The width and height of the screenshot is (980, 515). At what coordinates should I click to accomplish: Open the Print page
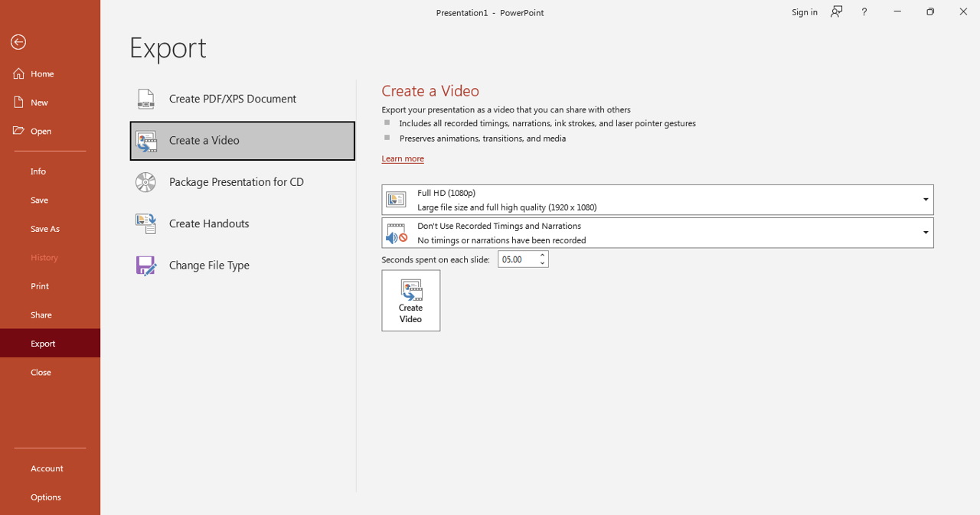click(50, 286)
